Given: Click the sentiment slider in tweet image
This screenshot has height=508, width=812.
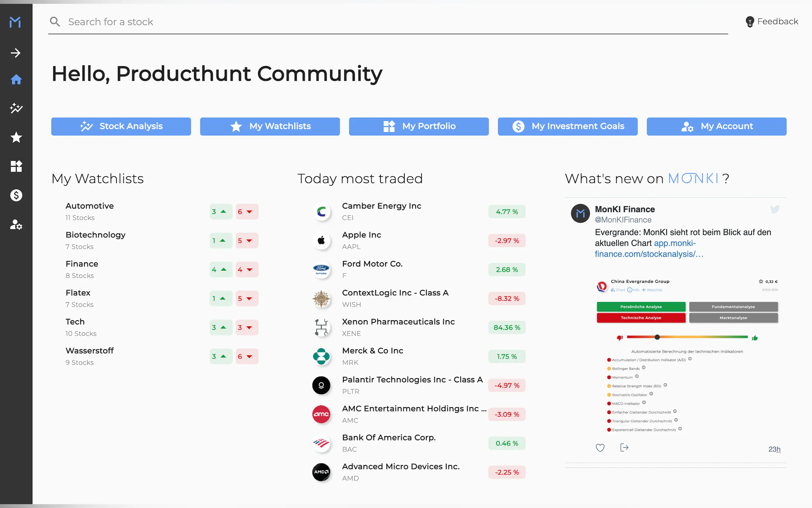Looking at the screenshot, I should point(657,337).
